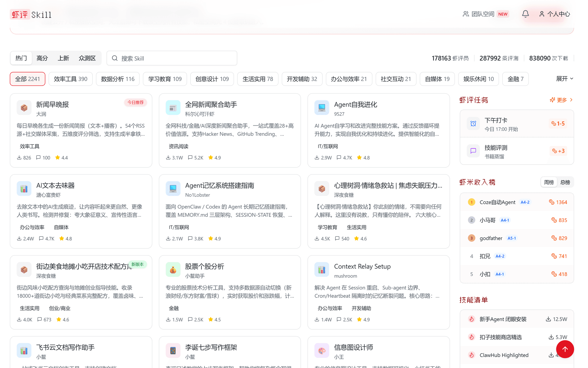Click the download icon on 新闻早晚报 card

click(x=19, y=158)
